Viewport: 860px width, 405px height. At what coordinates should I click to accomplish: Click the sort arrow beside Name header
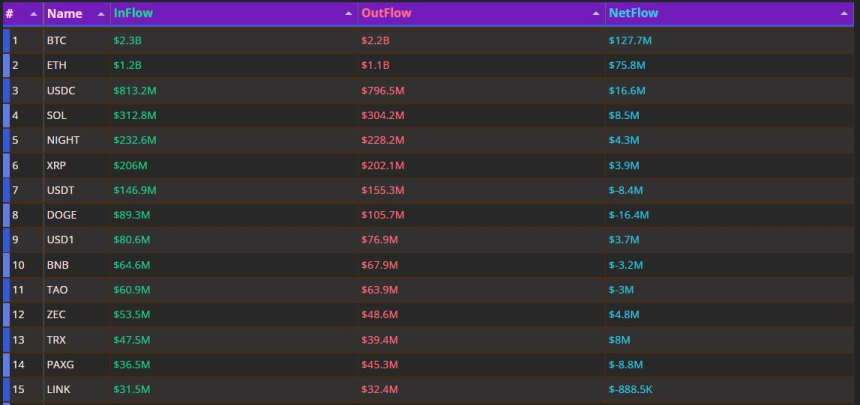101,15
